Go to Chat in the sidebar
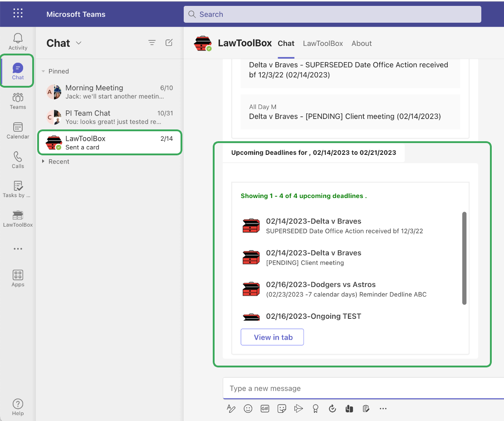 point(18,71)
